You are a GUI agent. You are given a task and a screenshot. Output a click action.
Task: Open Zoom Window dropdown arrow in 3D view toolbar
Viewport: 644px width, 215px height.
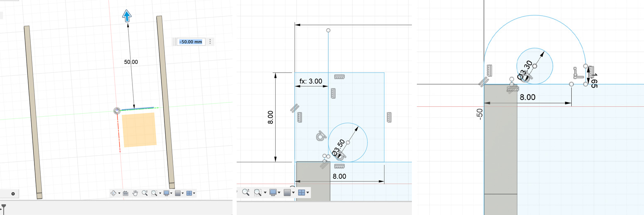point(160,193)
